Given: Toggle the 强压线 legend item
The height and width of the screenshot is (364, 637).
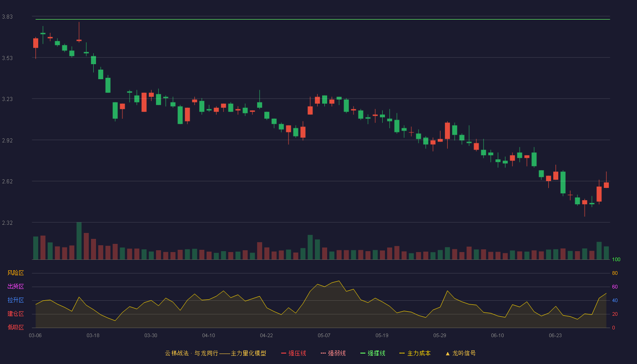Looking at the screenshot, I should 293,353.
